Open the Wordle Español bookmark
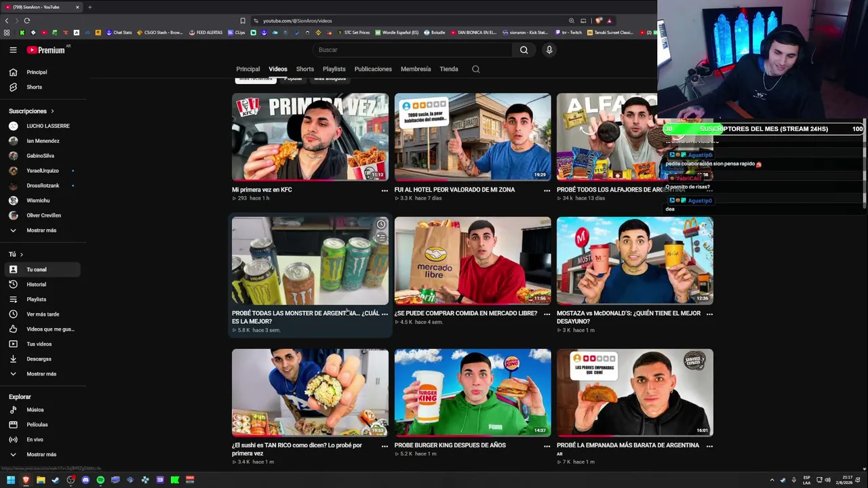Screen dimensions: 868x488 pyautogui.click(x=397, y=33)
